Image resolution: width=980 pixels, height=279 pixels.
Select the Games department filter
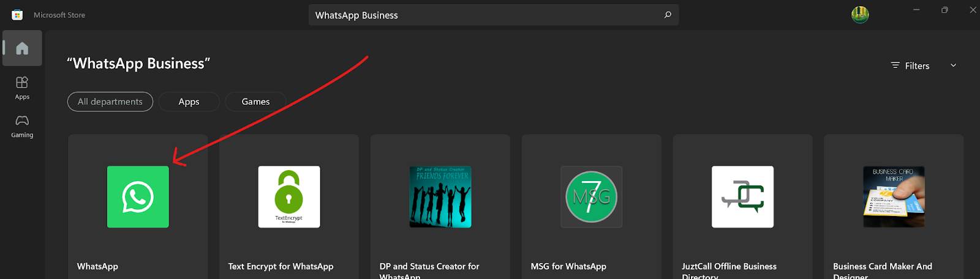click(255, 102)
